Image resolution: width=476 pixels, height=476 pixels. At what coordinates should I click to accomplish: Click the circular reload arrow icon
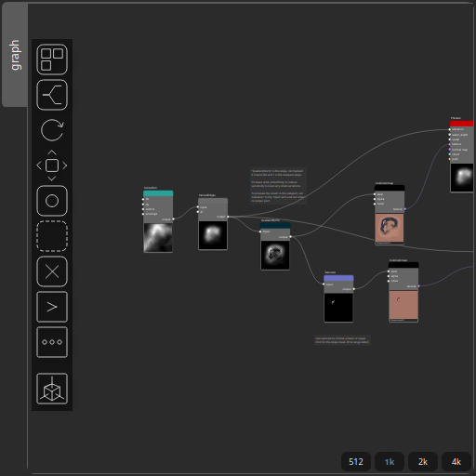click(52, 130)
